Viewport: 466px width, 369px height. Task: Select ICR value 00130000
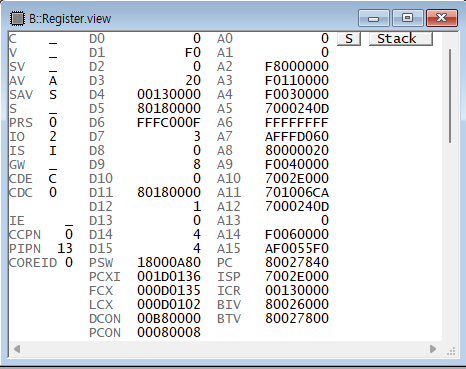coord(297,291)
